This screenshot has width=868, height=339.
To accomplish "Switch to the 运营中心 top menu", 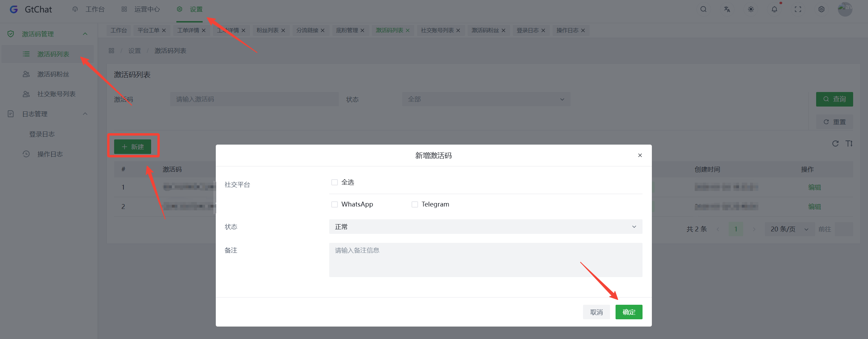I will click(x=147, y=9).
